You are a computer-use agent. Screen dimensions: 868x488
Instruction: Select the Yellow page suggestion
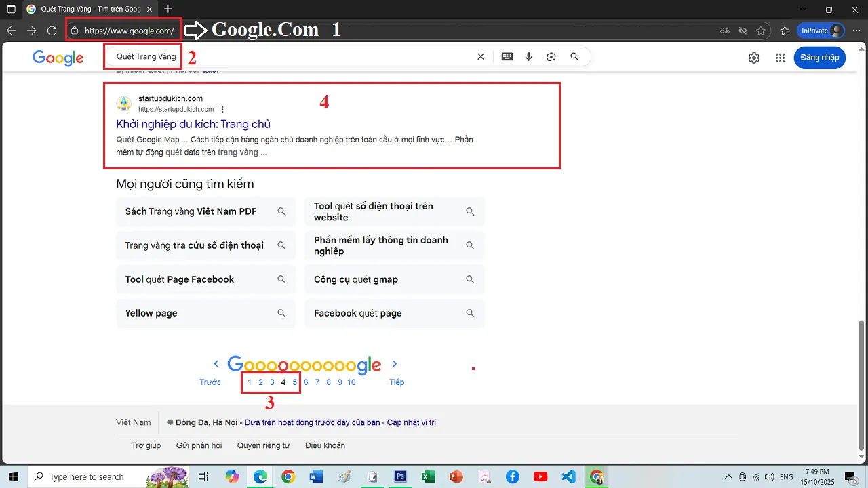click(x=206, y=313)
